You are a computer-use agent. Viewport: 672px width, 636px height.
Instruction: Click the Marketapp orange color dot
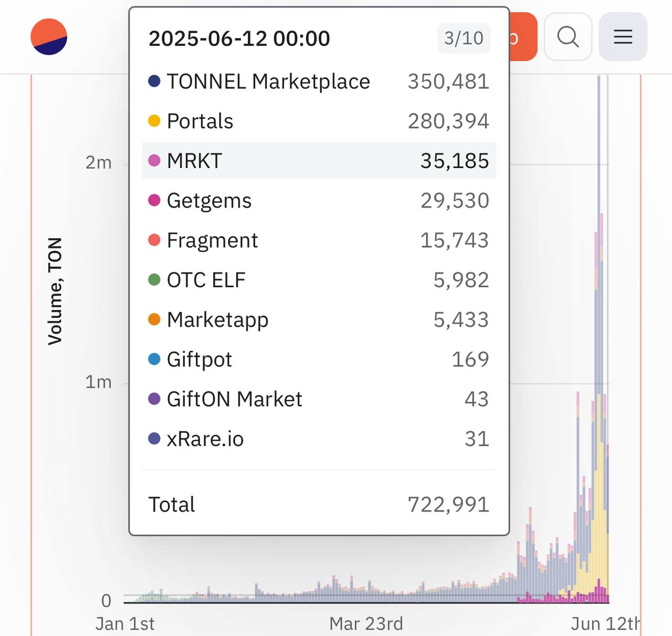coord(154,319)
